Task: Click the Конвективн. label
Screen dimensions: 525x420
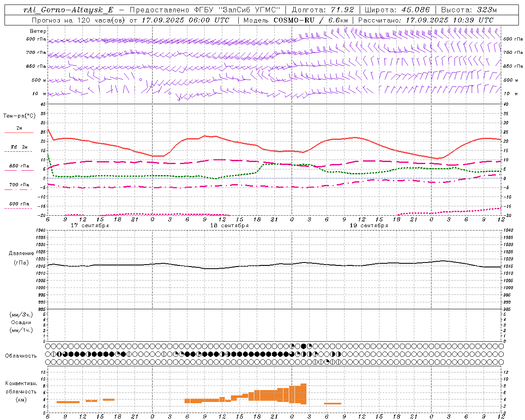Action: [21, 383]
